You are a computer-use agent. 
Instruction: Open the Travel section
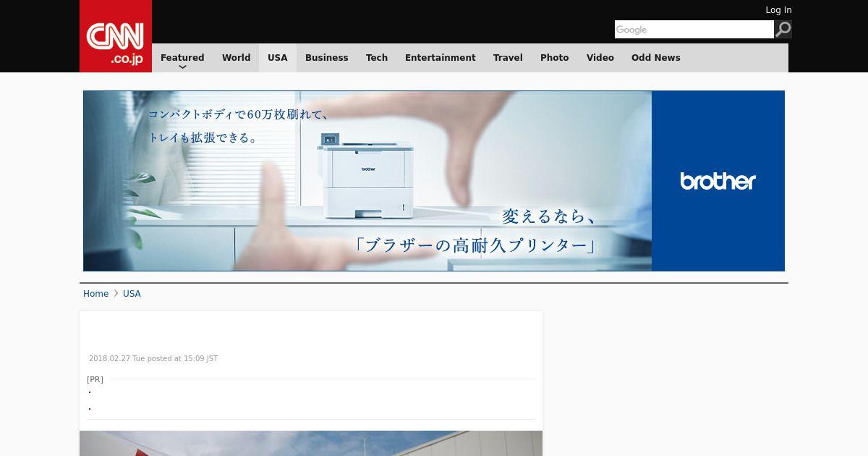tap(508, 58)
